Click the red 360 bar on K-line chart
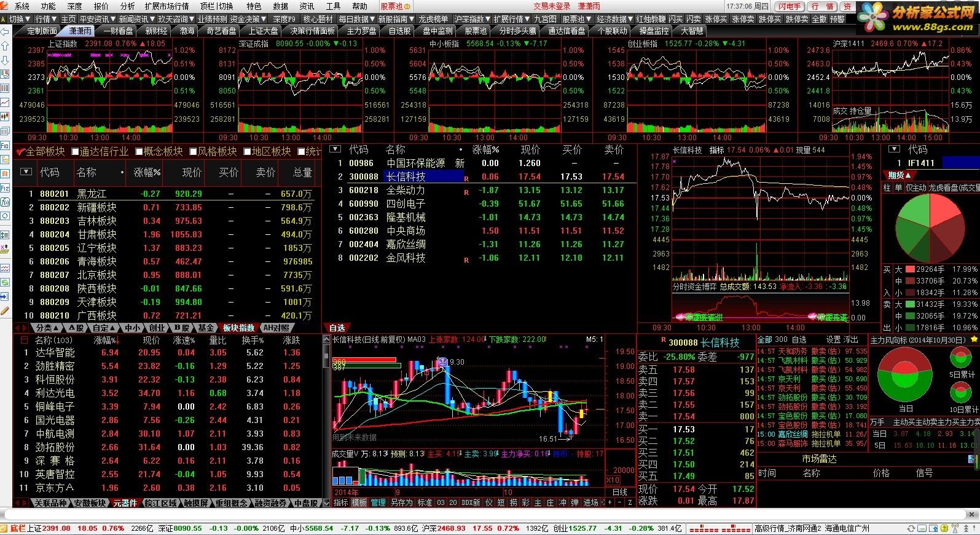Viewport: 980px width, 535px height. (364, 360)
